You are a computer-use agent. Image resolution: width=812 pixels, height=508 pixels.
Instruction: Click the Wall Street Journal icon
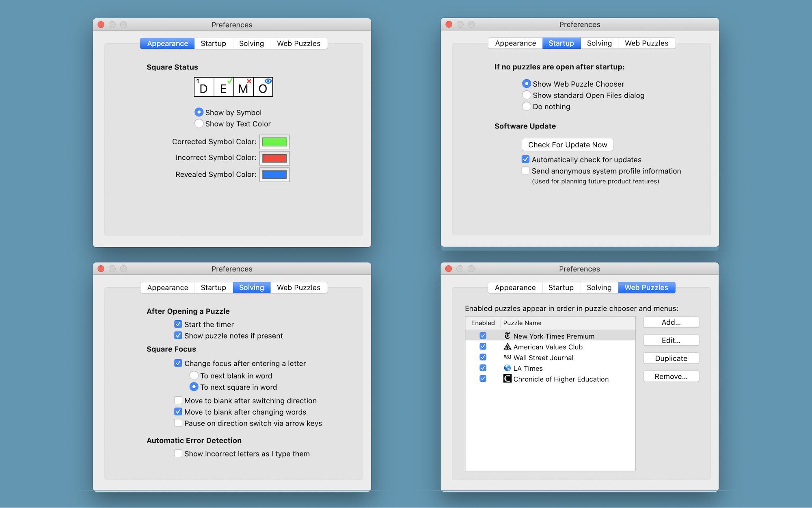(x=506, y=358)
